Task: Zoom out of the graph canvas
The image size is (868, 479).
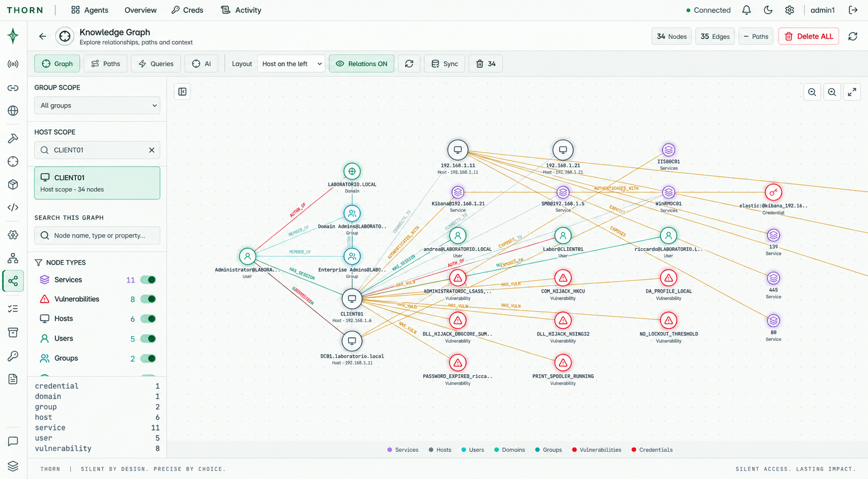Action: [812, 92]
